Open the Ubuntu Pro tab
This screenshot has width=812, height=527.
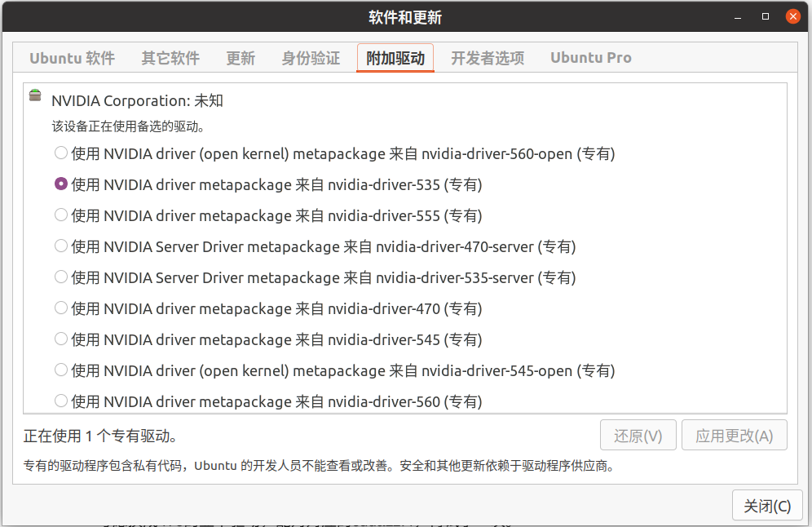pyautogui.click(x=591, y=58)
